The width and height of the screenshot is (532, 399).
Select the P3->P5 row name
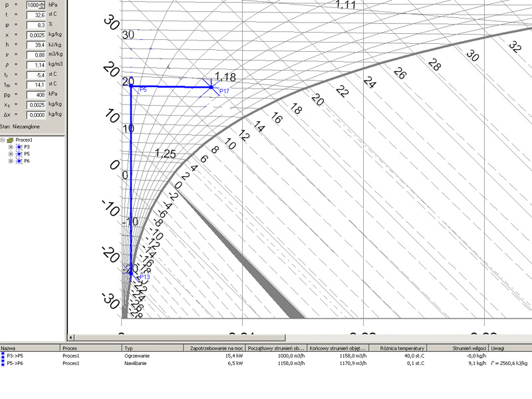tap(15, 356)
